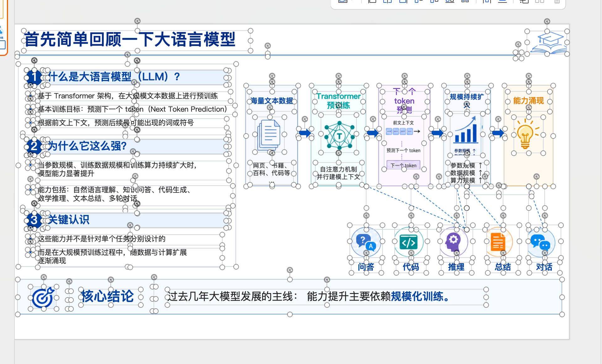This screenshot has height=364, width=602.
Task: Click the 规模持续扩大 card label
Action: pyautogui.click(x=467, y=101)
